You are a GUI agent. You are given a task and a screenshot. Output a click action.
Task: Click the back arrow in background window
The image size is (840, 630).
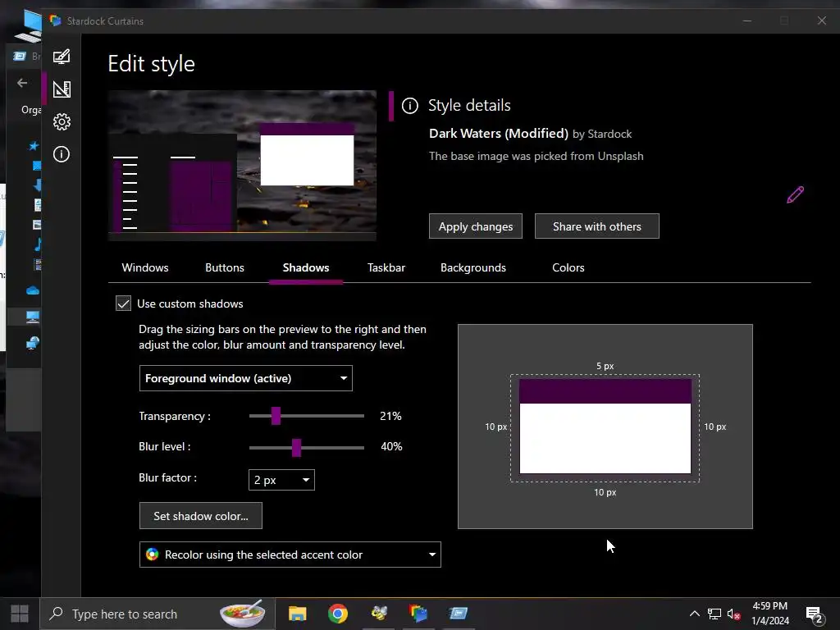tap(22, 83)
